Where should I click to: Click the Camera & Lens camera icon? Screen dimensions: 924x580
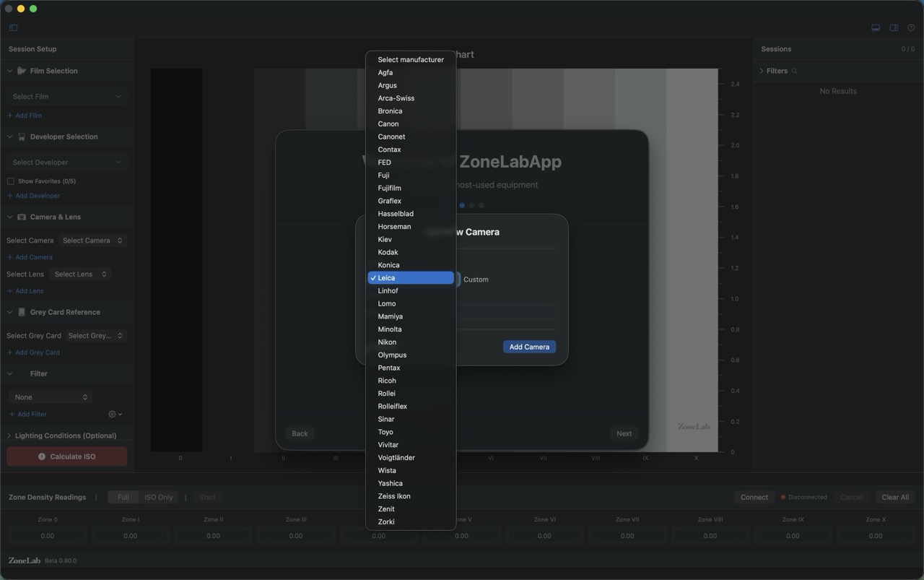(22, 217)
